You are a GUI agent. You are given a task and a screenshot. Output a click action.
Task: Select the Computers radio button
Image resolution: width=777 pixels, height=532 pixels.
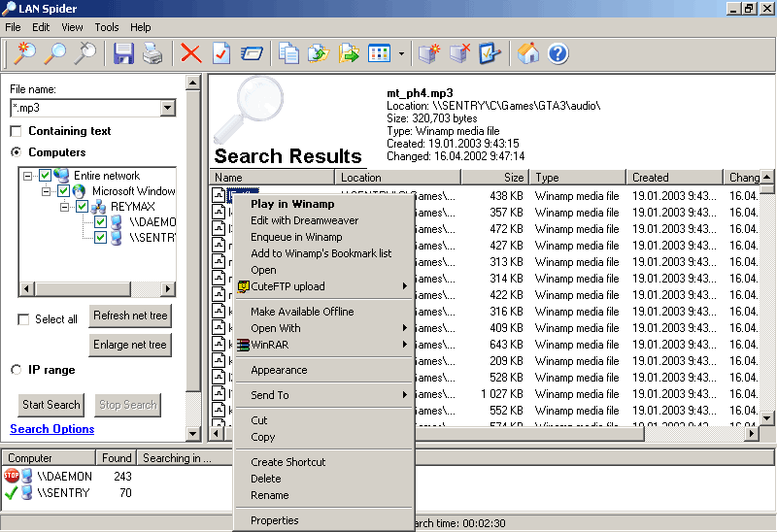(x=16, y=152)
